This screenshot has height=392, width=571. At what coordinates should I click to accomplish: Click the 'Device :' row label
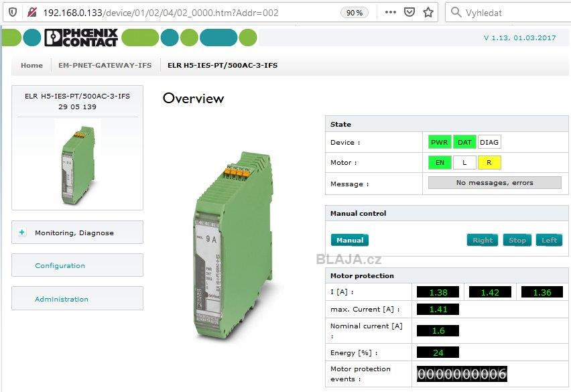(345, 142)
